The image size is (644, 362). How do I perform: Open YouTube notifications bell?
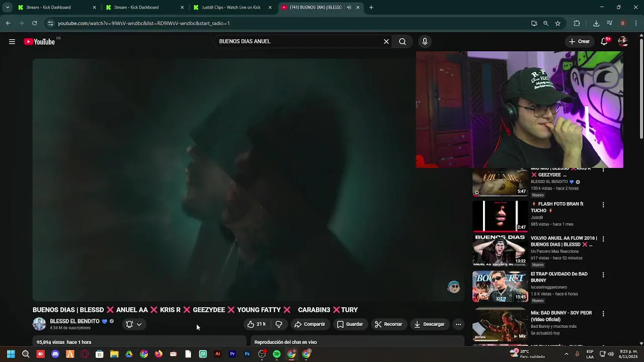(605, 42)
